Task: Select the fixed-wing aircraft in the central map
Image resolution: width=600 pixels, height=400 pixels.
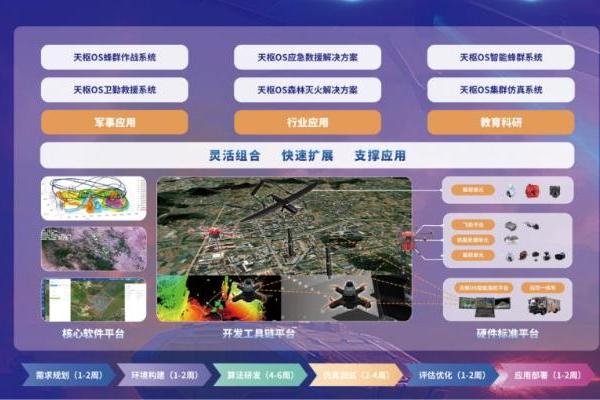Action: pyautogui.click(x=281, y=203)
